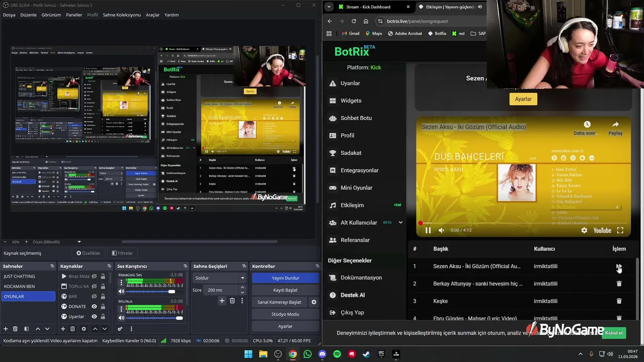Show the TOPLU KA source
The width and height of the screenshot is (644, 362).
[94, 286]
